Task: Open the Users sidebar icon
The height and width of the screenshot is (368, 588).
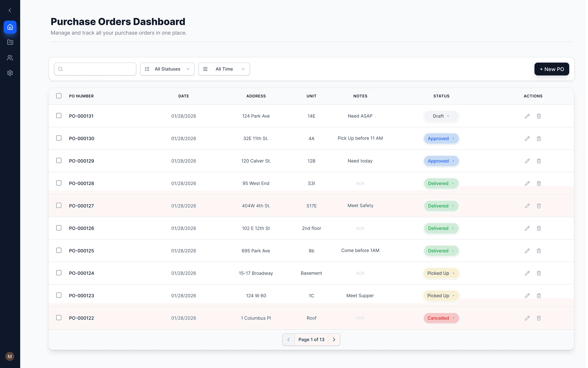Action: [x=10, y=58]
